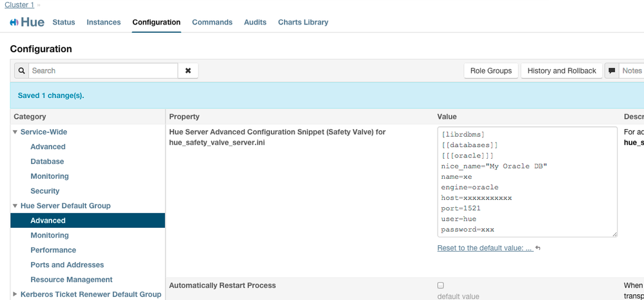Switch to the Status tab
This screenshot has width=644, height=300.
pyautogui.click(x=64, y=22)
